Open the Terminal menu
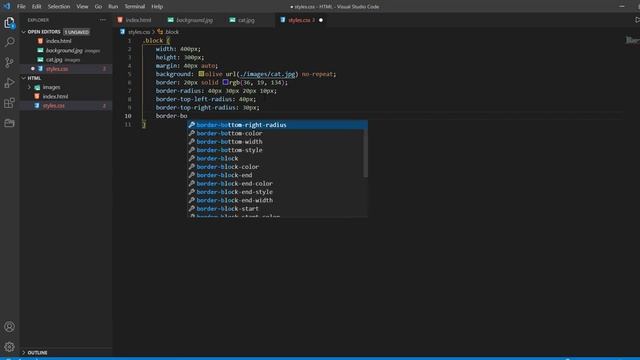The image size is (640, 360). (135, 7)
